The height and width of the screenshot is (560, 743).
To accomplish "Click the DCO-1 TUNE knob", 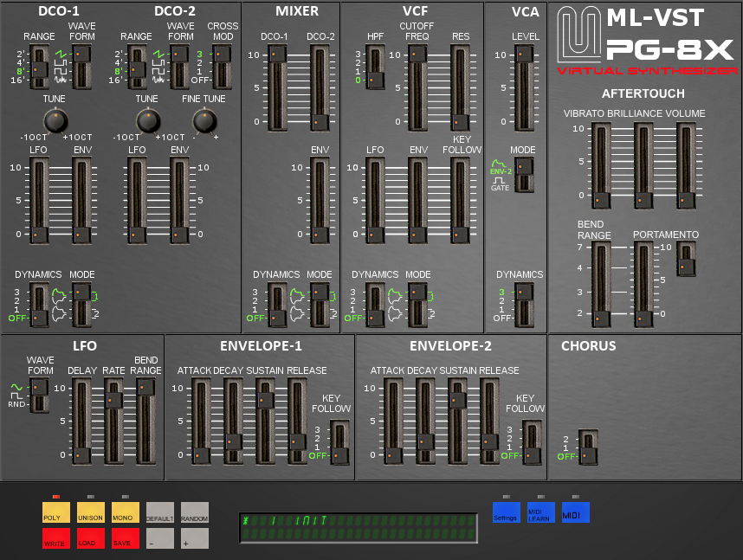I will [55, 121].
